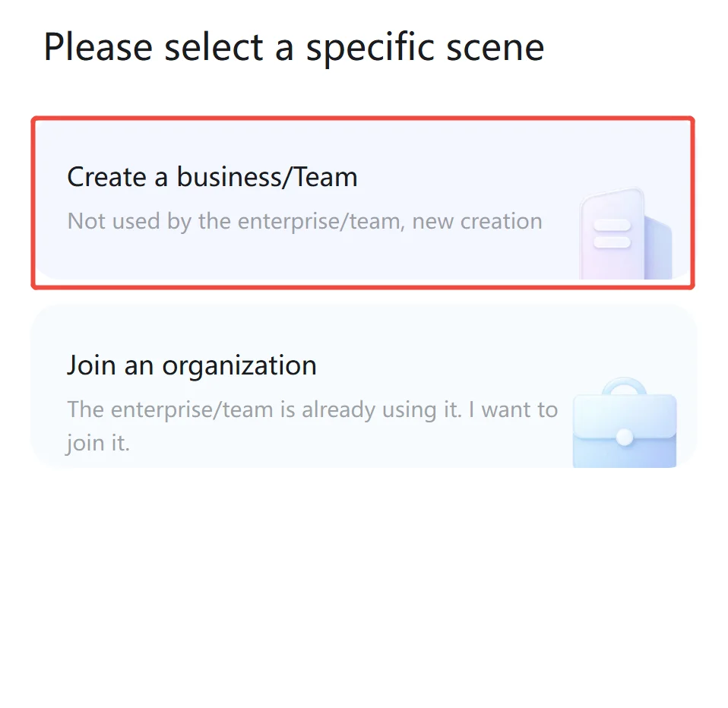The width and height of the screenshot is (728, 708).
Task: Click the word "scene" in the page heading
Action: click(495, 48)
